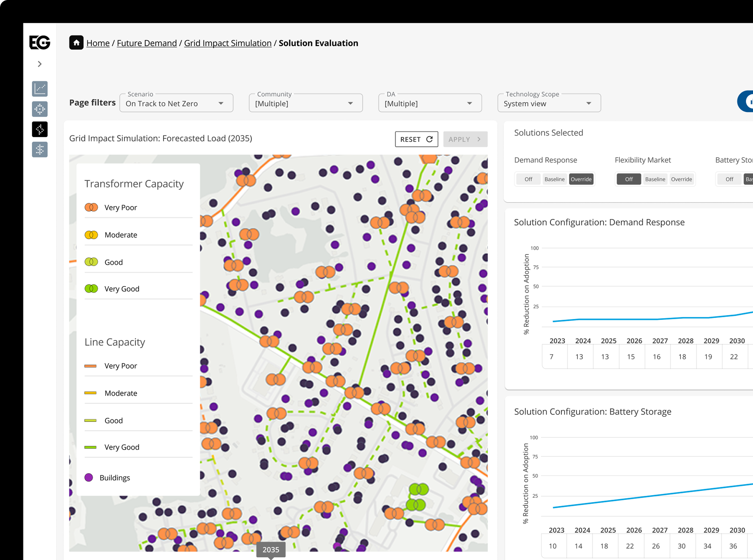Set Flexibility Market to Off

tap(629, 179)
